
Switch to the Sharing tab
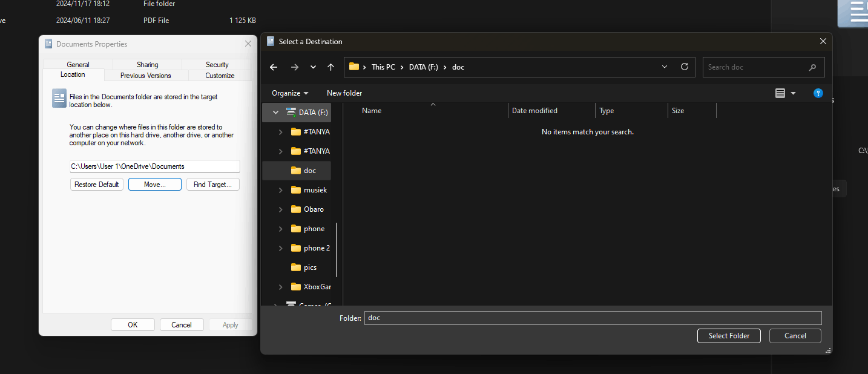147,65
